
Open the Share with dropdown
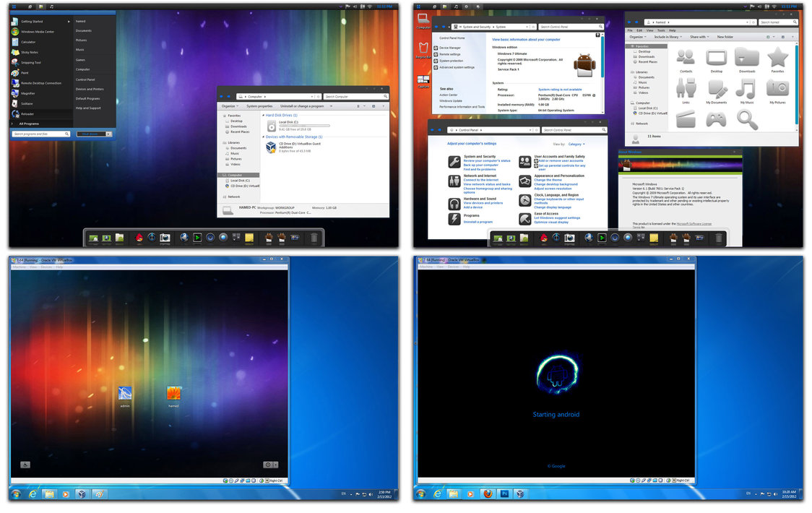coord(699,38)
